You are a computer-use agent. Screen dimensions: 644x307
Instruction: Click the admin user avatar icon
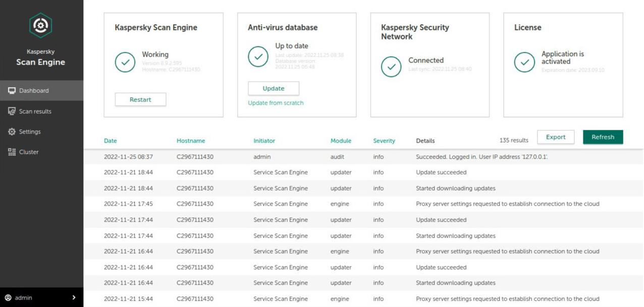[x=8, y=298]
